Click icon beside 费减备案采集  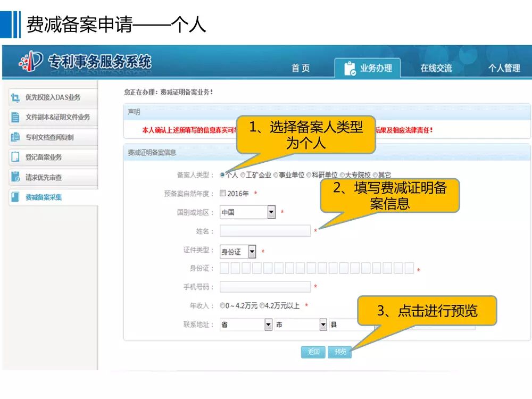[x=15, y=197]
